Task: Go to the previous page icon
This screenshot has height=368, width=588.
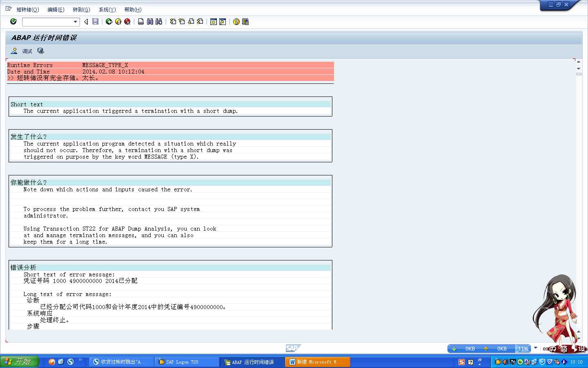Action: [182, 22]
